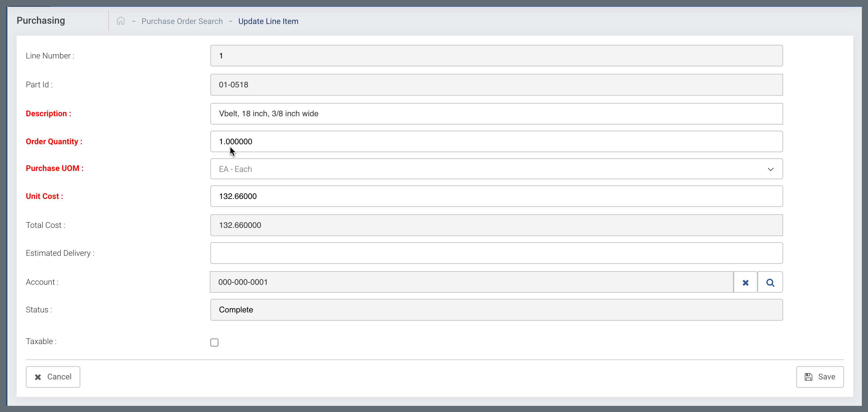
Task: Focus the Order Quantity field
Action: (x=496, y=141)
